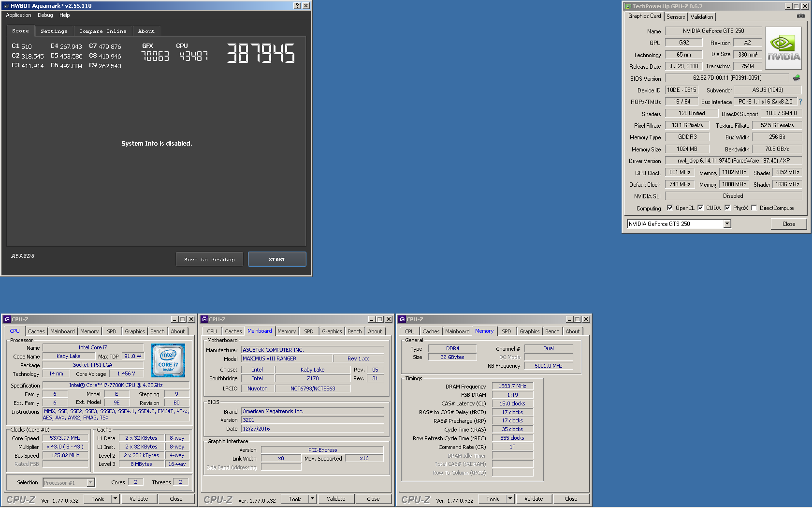Click the motherboard model MAXIMUS VIII RANGER

tap(287, 359)
